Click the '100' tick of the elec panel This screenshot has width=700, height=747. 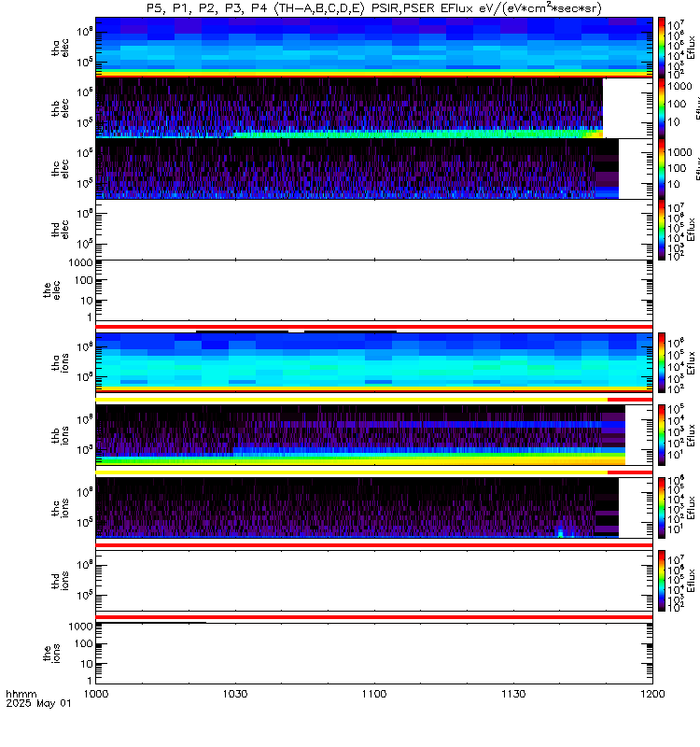coord(84,281)
